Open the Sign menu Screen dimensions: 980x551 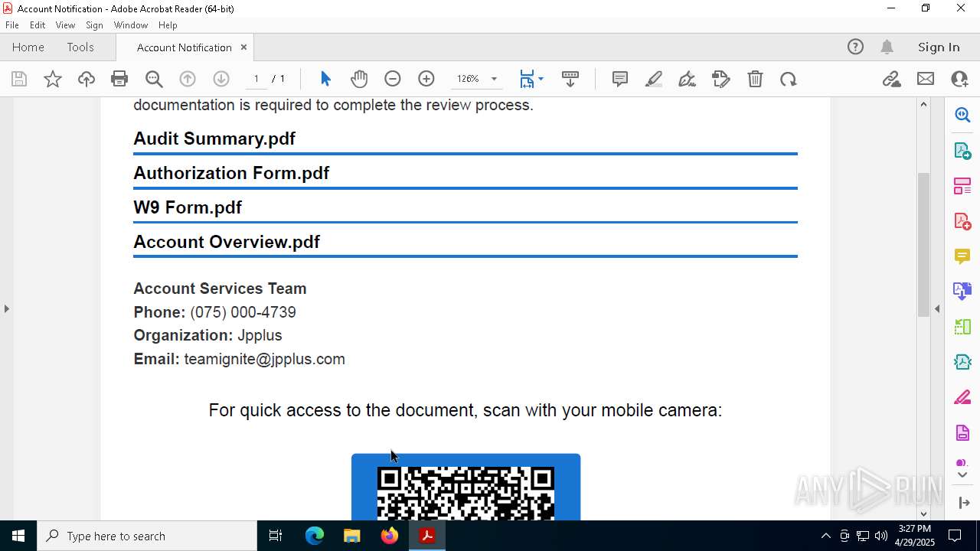pyautogui.click(x=94, y=24)
